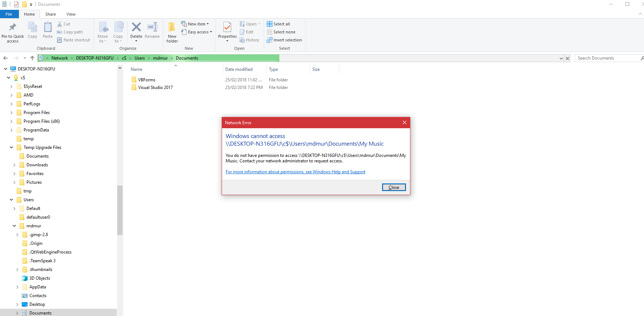Collapse the Users tree node
The image size is (644, 316).
click(x=11, y=200)
